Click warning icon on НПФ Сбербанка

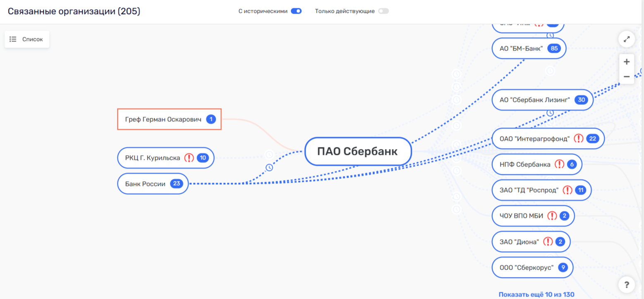tap(559, 164)
